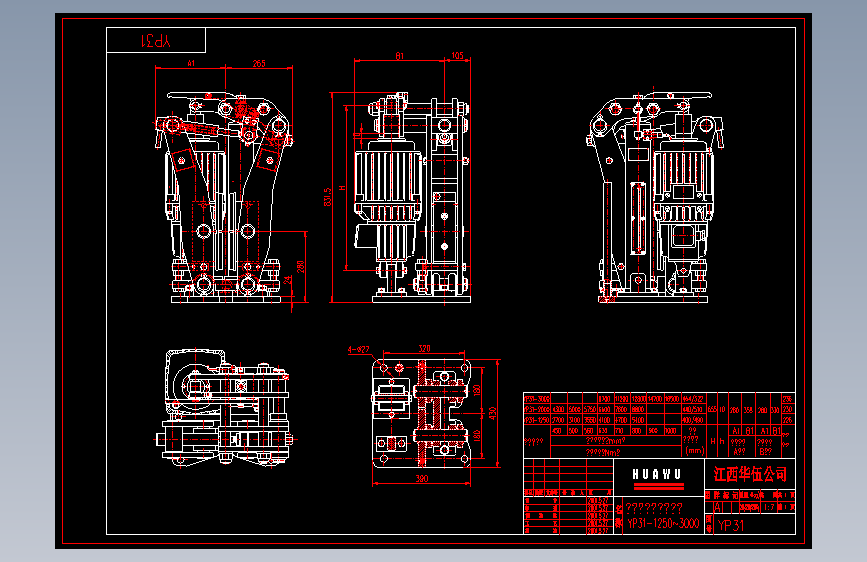This screenshot has height=562, width=867.
Task: Click the front elevation view of the brake
Action: [224, 198]
